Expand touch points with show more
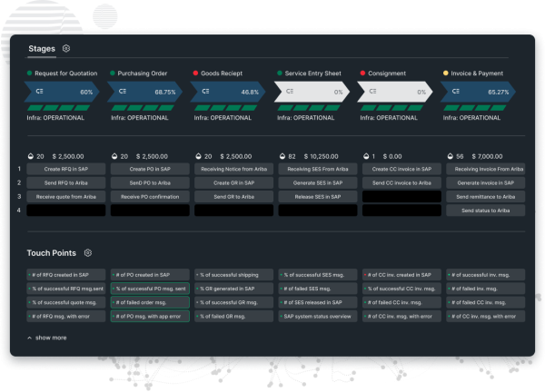This screenshot has width=545, height=392. (x=51, y=337)
